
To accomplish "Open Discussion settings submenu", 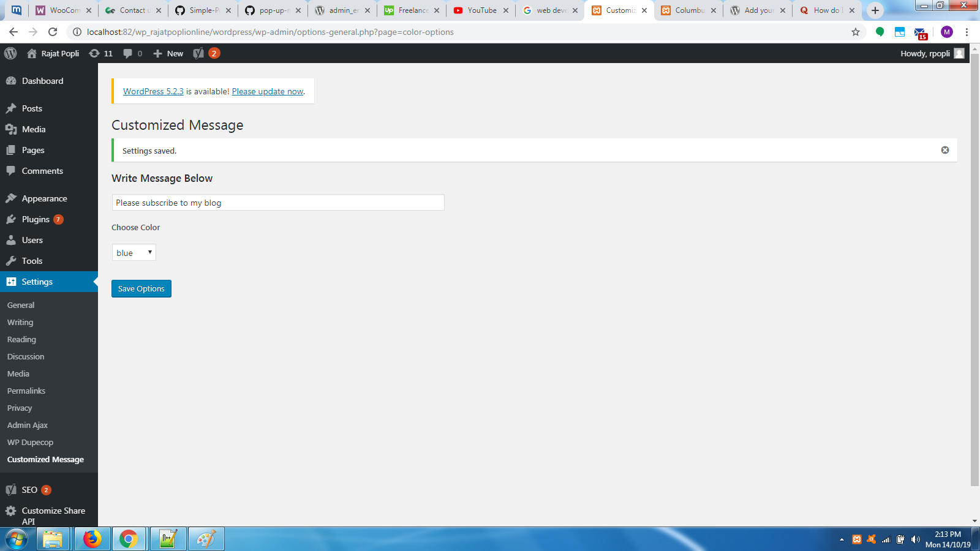I will 26,356.
